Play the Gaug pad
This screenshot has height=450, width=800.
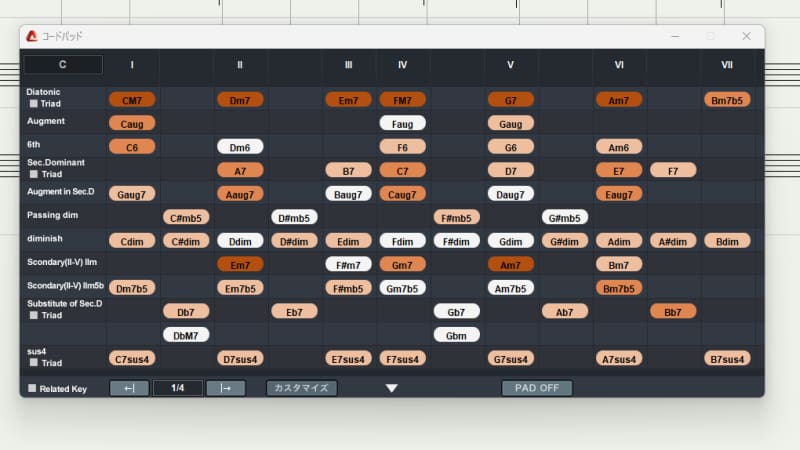(x=510, y=123)
